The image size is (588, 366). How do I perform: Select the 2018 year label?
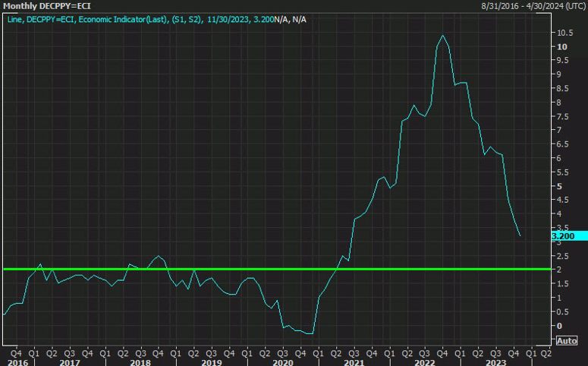point(140,362)
